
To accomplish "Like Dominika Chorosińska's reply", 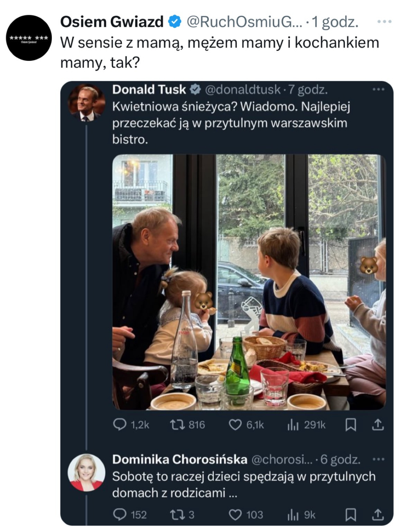I will (236, 515).
